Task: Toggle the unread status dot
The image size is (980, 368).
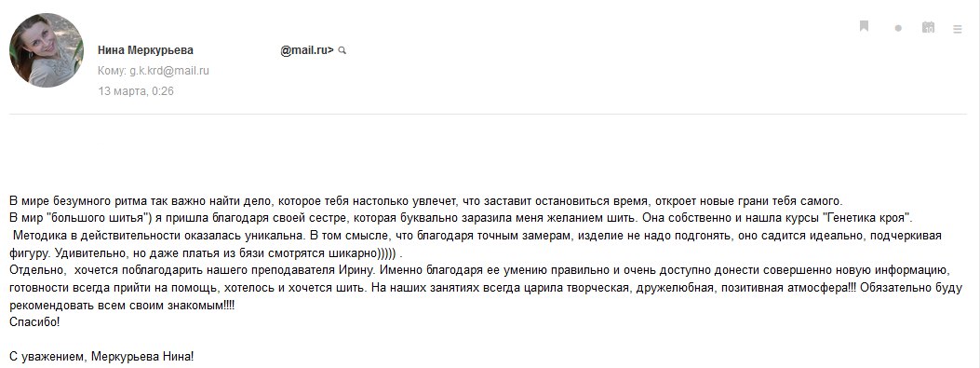Action: point(898,28)
